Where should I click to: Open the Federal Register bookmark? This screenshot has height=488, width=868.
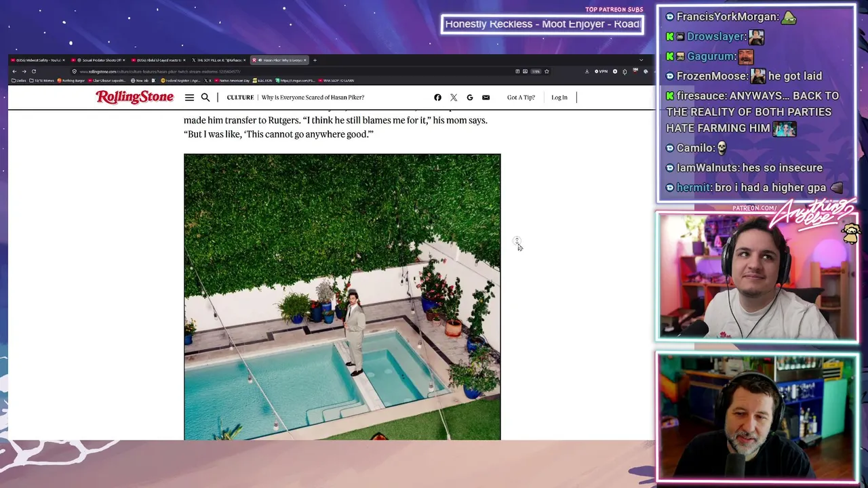pyautogui.click(x=181, y=81)
